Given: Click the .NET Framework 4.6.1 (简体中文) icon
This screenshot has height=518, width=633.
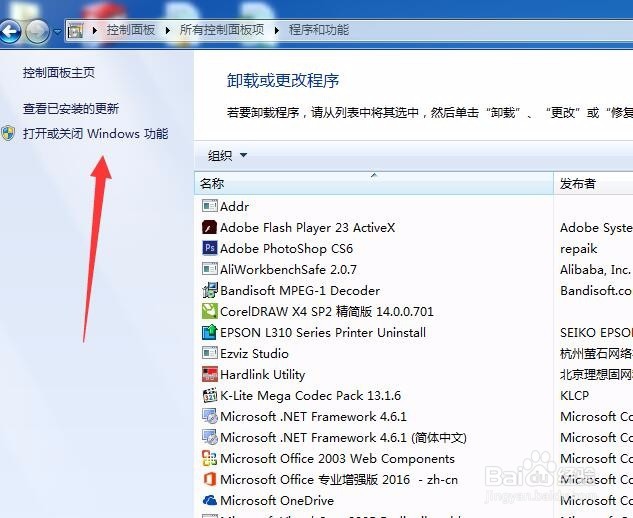Looking at the screenshot, I should click(x=210, y=437).
